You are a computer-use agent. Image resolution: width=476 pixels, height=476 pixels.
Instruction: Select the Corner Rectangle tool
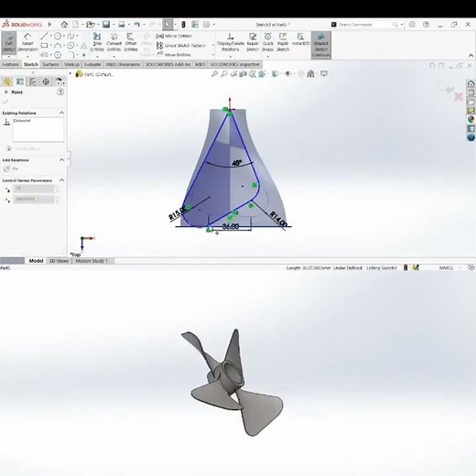(x=44, y=46)
